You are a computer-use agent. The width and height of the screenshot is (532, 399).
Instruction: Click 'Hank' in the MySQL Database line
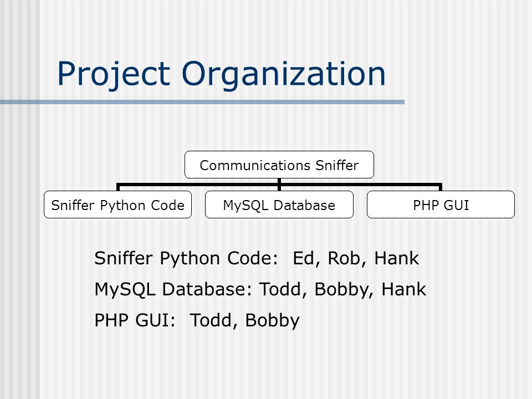click(x=404, y=289)
